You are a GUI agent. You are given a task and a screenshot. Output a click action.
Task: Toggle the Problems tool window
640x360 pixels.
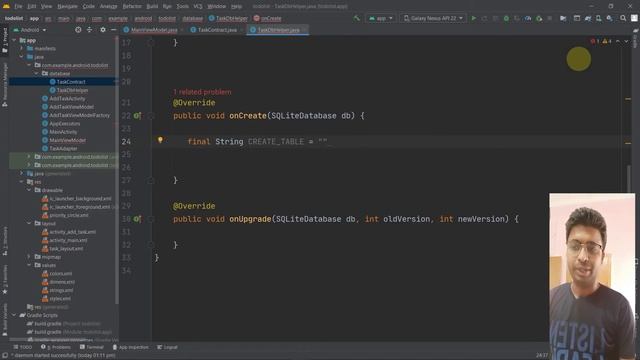56,347
